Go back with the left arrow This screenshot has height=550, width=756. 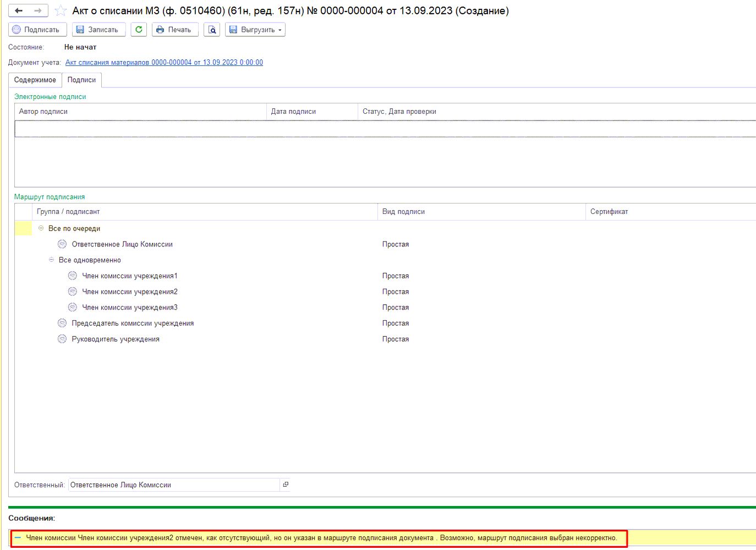click(x=19, y=10)
